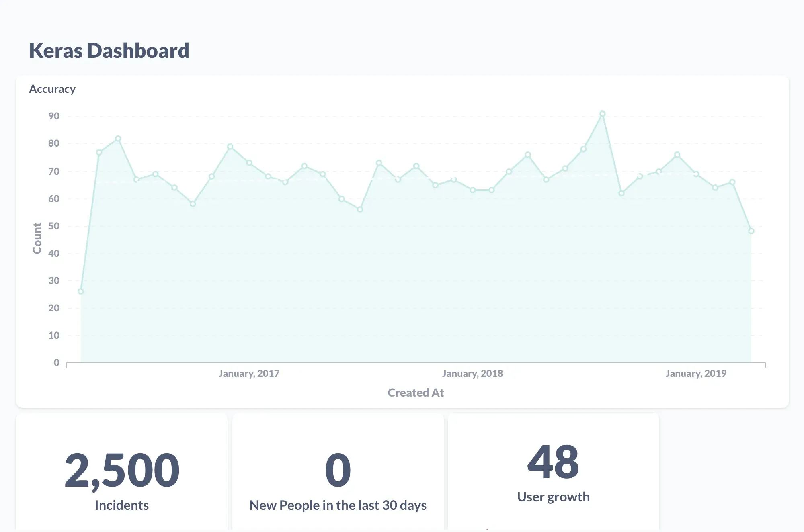Click the Count y-axis title
This screenshot has height=532, width=804.
tap(37, 238)
